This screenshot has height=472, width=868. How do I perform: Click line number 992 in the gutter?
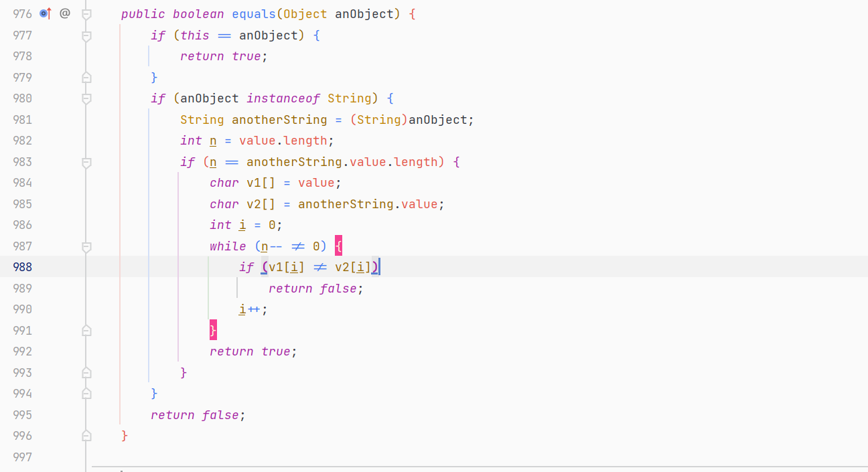coord(22,351)
